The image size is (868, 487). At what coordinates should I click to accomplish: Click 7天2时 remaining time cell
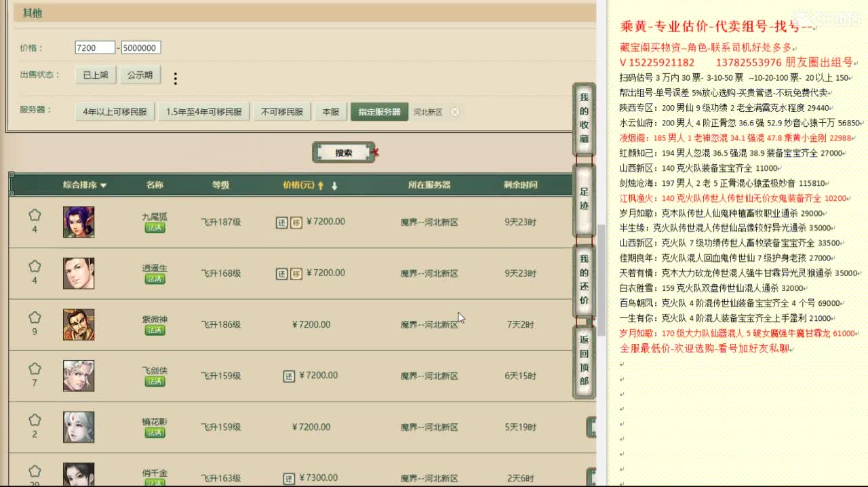[x=521, y=324]
